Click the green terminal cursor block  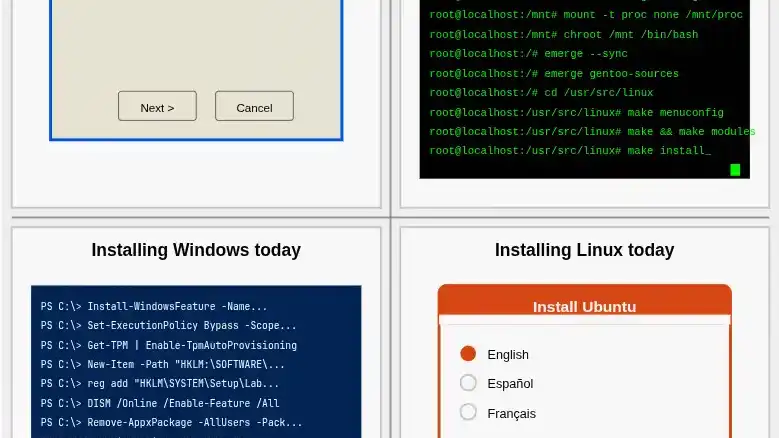click(735, 170)
